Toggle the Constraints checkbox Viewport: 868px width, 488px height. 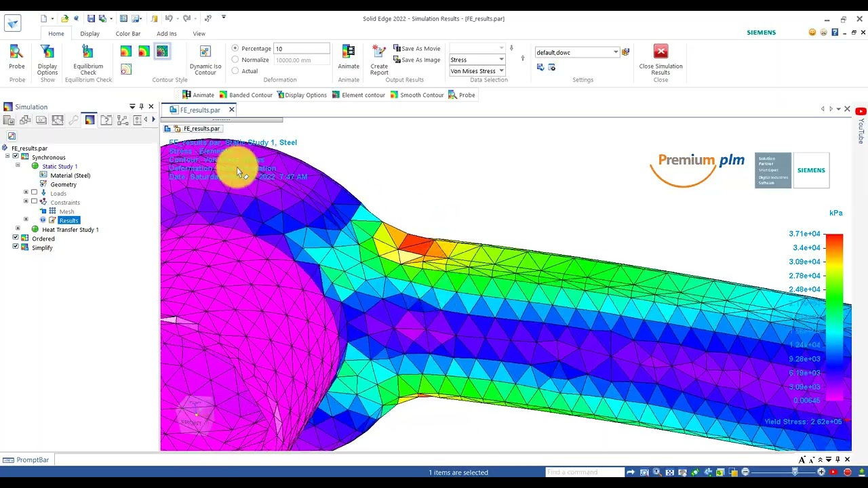35,202
